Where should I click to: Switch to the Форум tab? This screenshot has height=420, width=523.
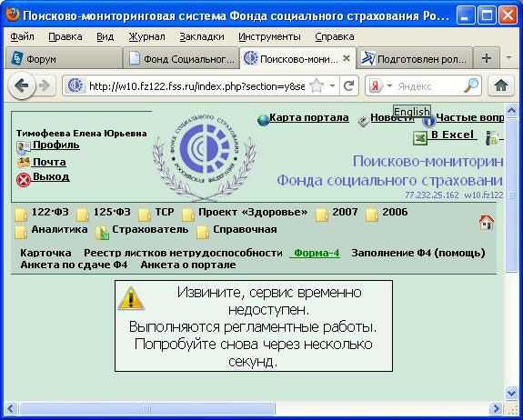coord(64,59)
